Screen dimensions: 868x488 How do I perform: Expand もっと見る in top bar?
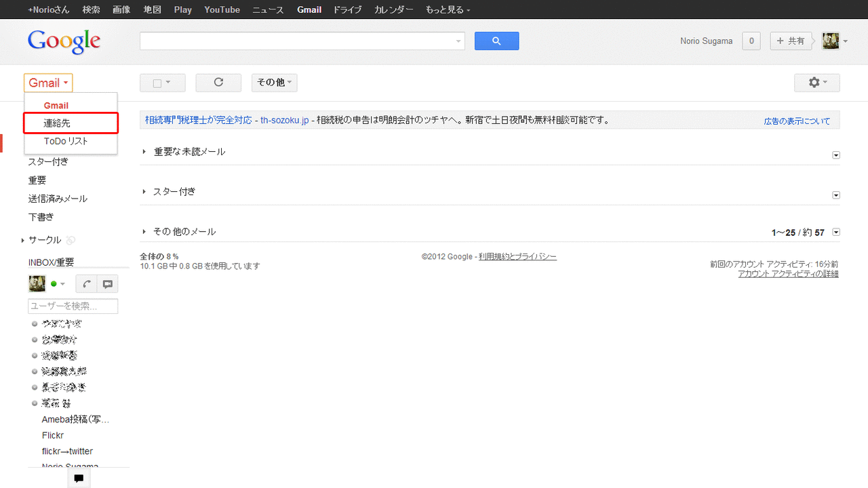tap(448, 9)
